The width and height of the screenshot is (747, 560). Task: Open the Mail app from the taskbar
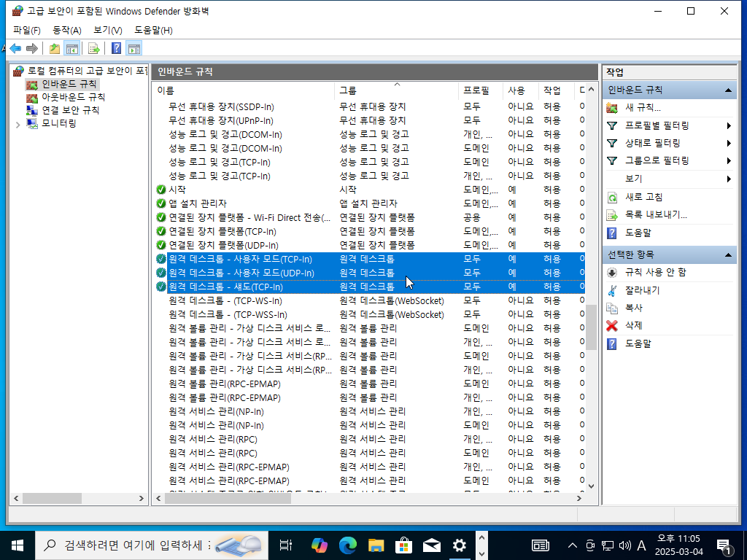click(x=432, y=545)
